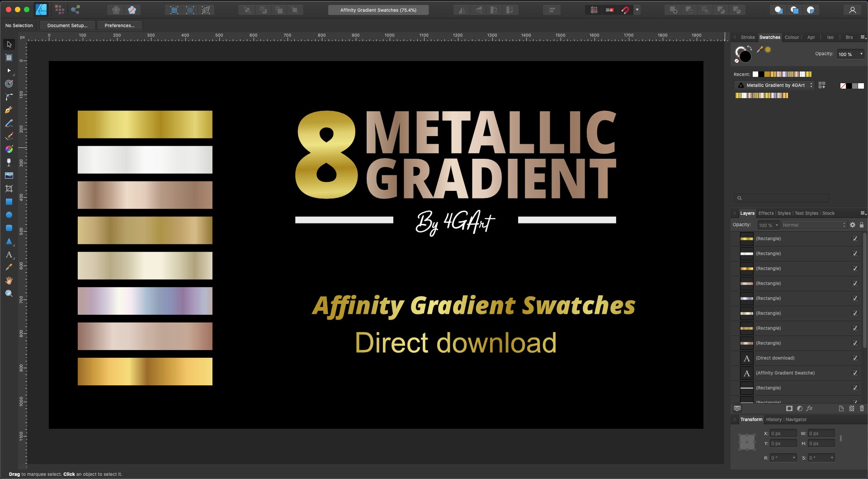Toggle visibility of the Direct download text layer
Image resolution: width=868 pixels, height=479 pixels.
pyautogui.click(x=855, y=358)
